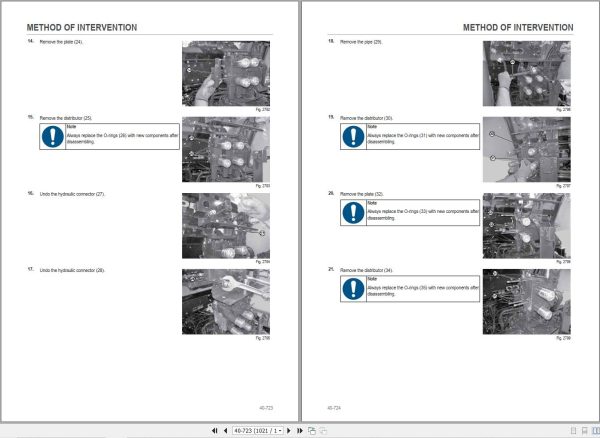Image resolution: width=600 pixels, height=438 pixels.
Task: Click the greyed-out next view icon
Action: click(323, 431)
